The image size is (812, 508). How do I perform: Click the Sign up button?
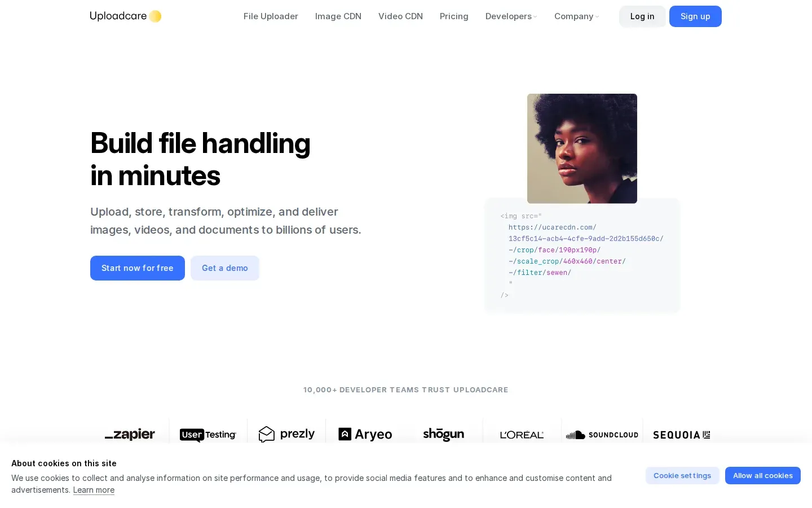(x=695, y=16)
